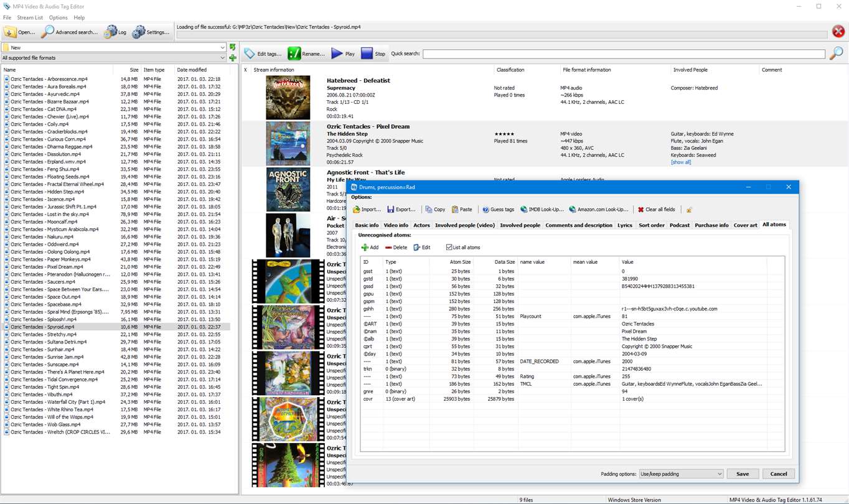The image size is (849, 504).
Task: Switch to the Basic info tab
Action: click(x=367, y=225)
